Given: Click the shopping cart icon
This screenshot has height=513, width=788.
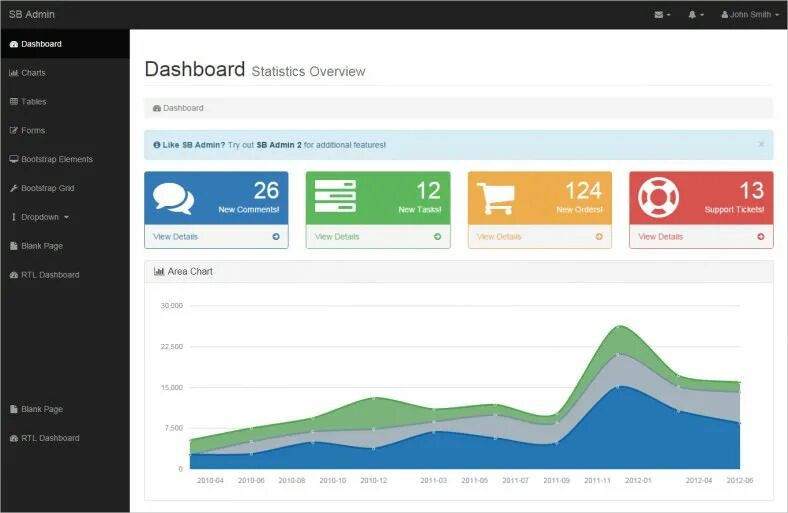Looking at the screenshot, I should click(496, 198).
